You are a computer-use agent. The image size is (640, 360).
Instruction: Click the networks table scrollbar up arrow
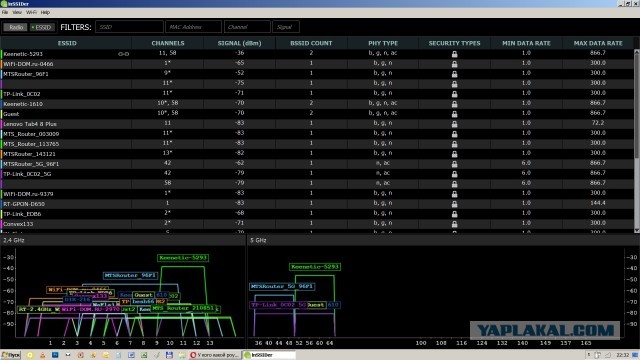(x=637, y=52)
